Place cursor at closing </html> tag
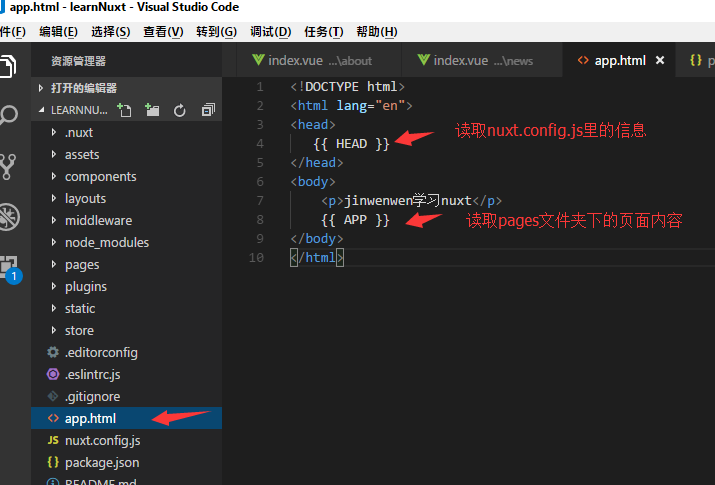This screenshot has height=485, width=715. point(317,258)
